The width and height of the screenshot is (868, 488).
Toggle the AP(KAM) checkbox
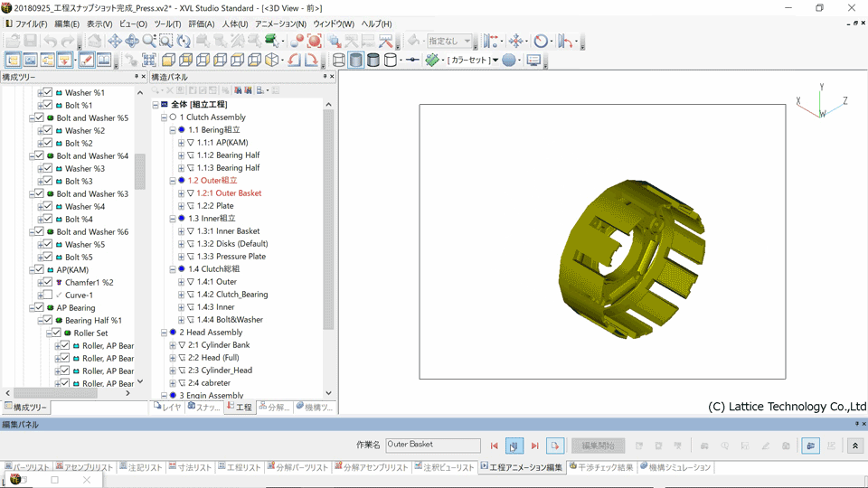click(39, 269)
